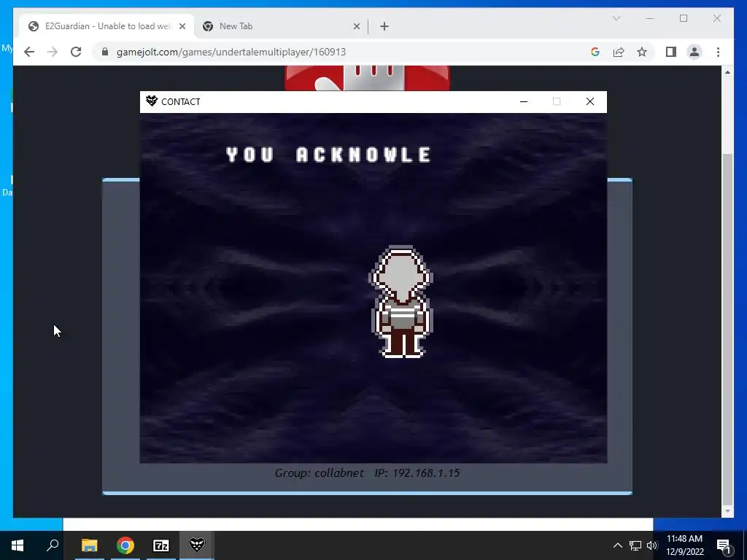Viewport: 747px width, 560px height.
Task: Open Chrome three-dot menu
Action: (x=718, y=52)
